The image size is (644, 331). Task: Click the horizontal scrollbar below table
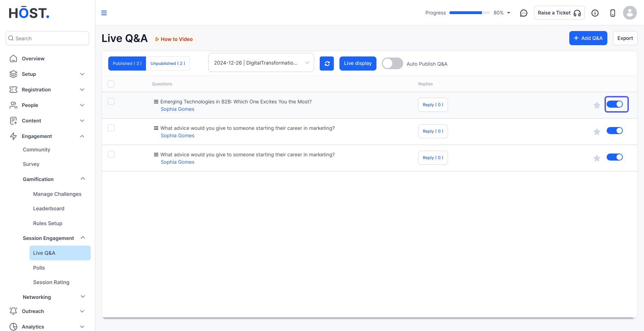(367, 318)
